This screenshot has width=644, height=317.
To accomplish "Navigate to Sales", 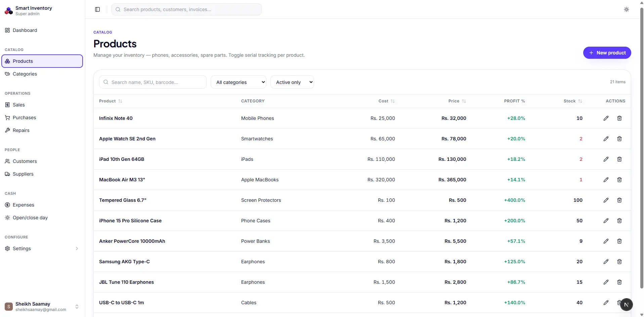I will pyautogui.click(x=42, y=105).
